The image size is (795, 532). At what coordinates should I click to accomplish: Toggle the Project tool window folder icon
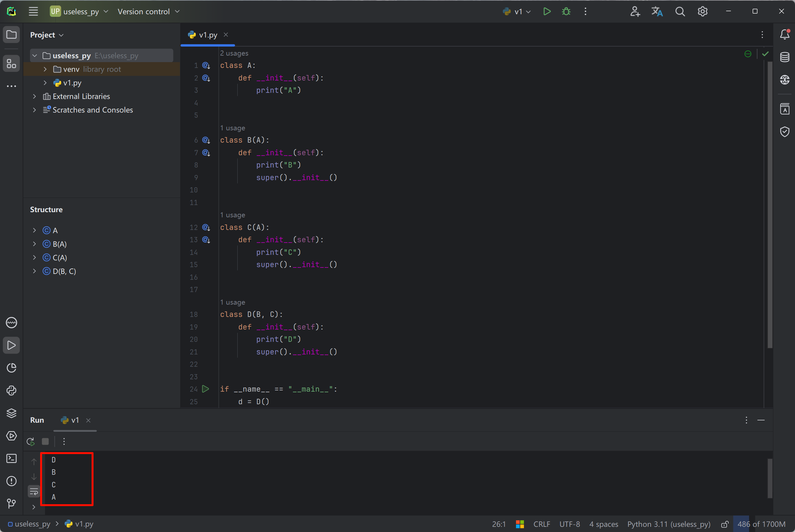[12, 34]
